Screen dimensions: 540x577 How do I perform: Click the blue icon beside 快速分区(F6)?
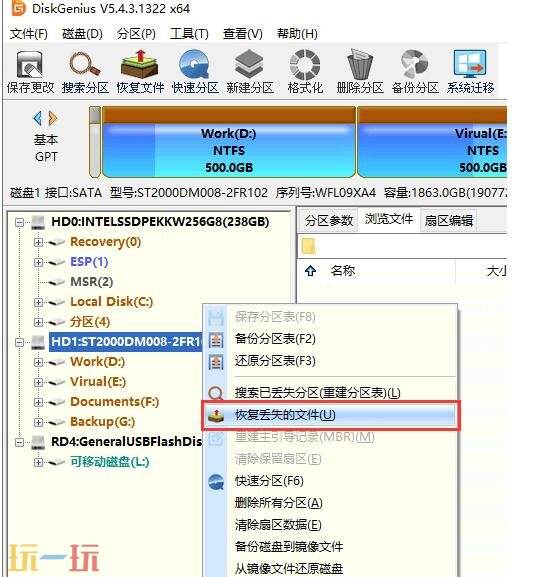click(x=216, y=482)
